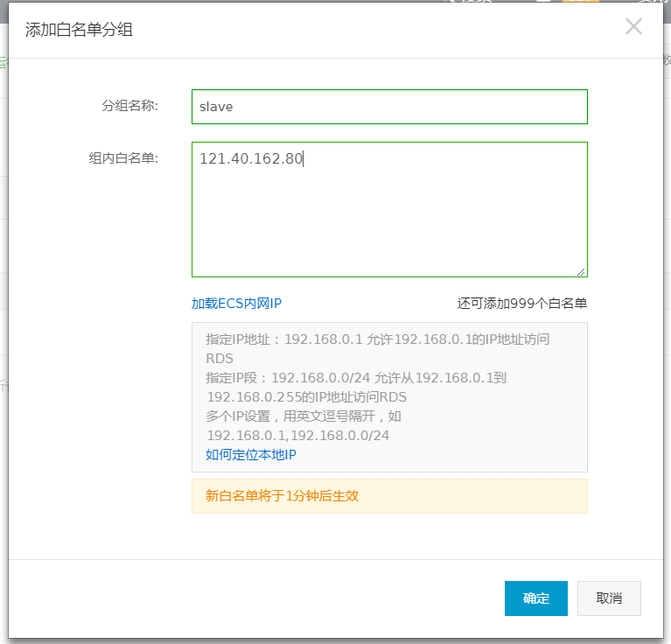Click the 多个IP设置 help text line
Viewport: 671px width, 644px height.
tap(304, 416)
